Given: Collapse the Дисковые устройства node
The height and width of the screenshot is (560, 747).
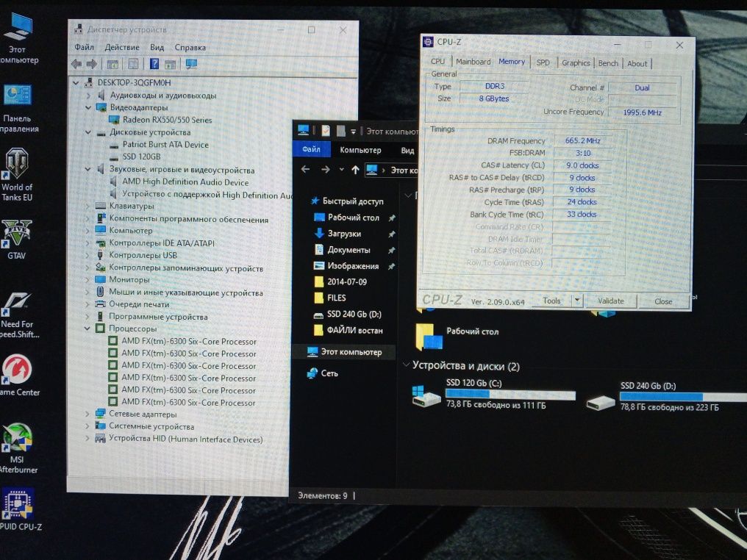Looking at the screenshot, I should (x=87, y=132).
